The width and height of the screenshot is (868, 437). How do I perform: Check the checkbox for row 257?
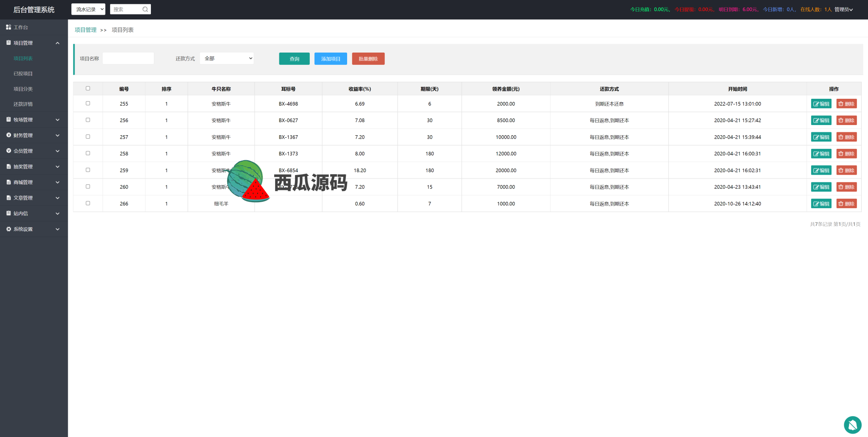click(x=88, y=136)
